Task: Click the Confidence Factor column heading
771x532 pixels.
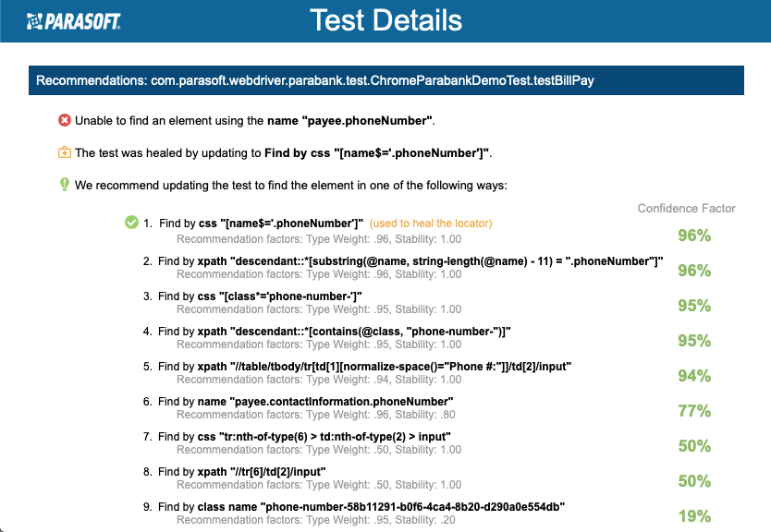Action: point(687,209)
